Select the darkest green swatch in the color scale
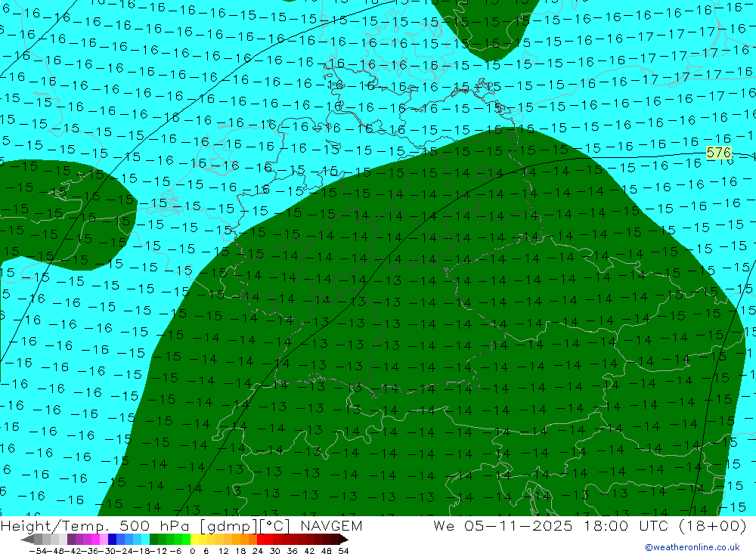 point(153,540)
